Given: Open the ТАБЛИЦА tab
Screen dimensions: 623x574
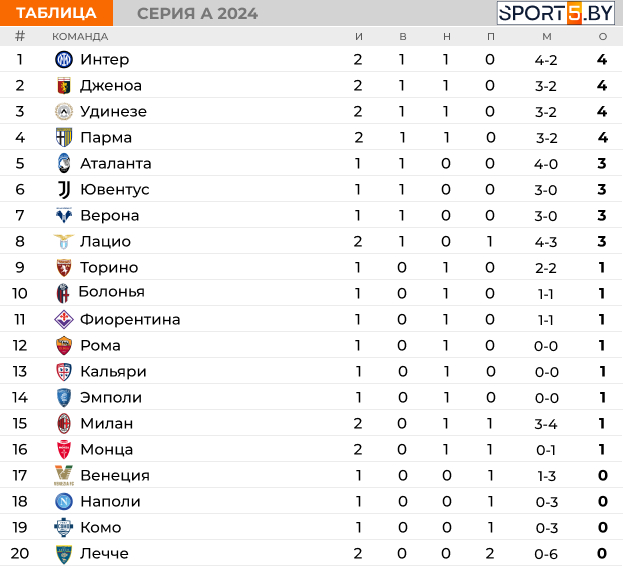Looking at the screenshot, I should click(x=56, y=13).
